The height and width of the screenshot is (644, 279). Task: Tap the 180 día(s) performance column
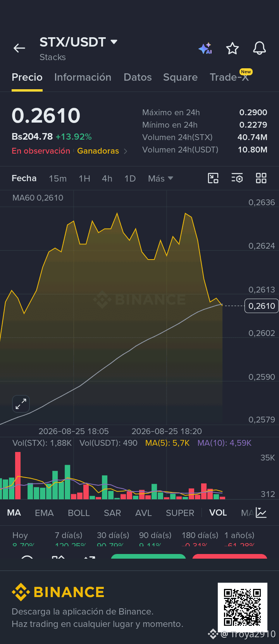point(200,539)
